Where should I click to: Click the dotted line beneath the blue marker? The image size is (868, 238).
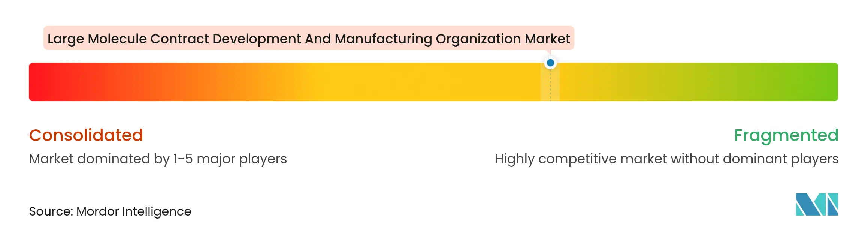550,86
